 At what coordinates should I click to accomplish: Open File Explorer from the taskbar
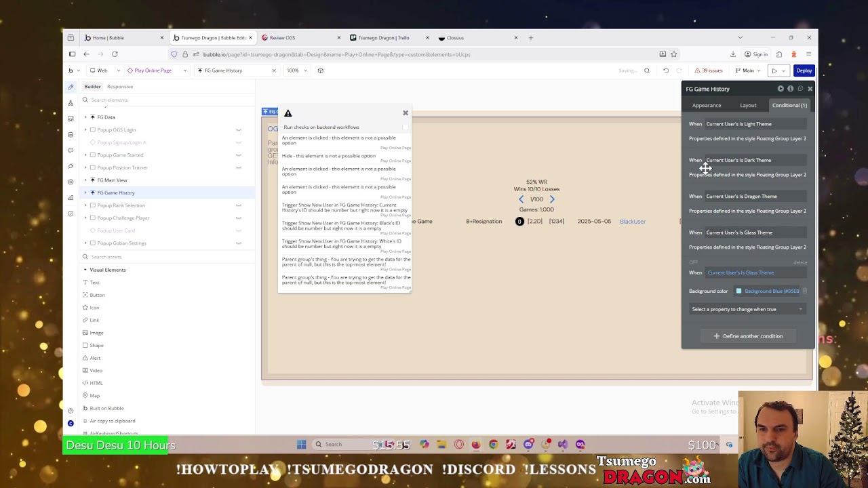(441, 445)
